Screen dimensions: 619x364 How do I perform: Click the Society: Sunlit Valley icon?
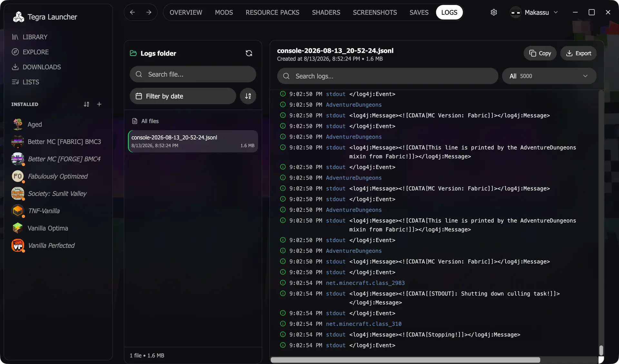[18, 193]
